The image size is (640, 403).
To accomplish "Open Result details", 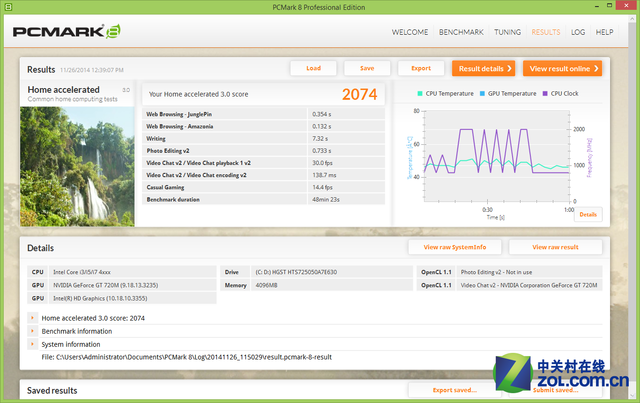I will click(x=484, y=69).
